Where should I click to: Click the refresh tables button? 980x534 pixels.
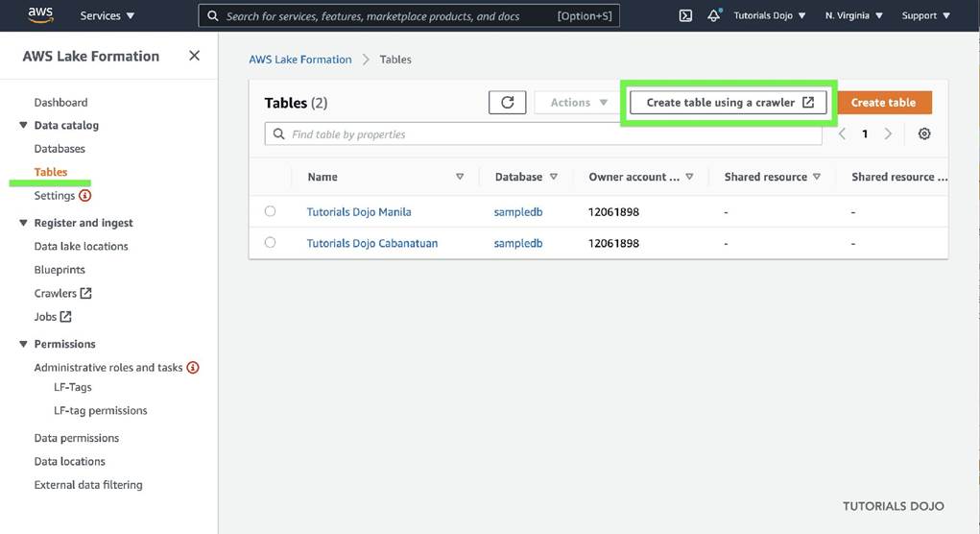click(x=508, y=103)
